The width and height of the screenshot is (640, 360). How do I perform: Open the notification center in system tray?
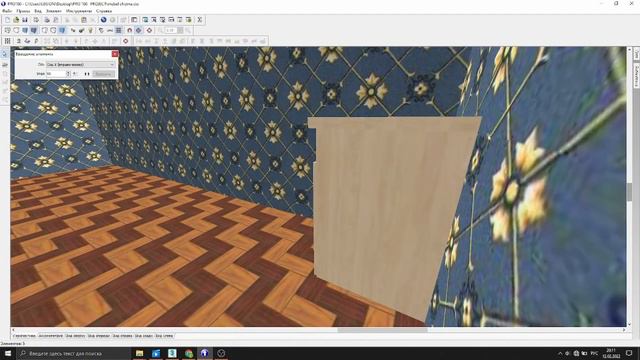click(x=629, y=353)
